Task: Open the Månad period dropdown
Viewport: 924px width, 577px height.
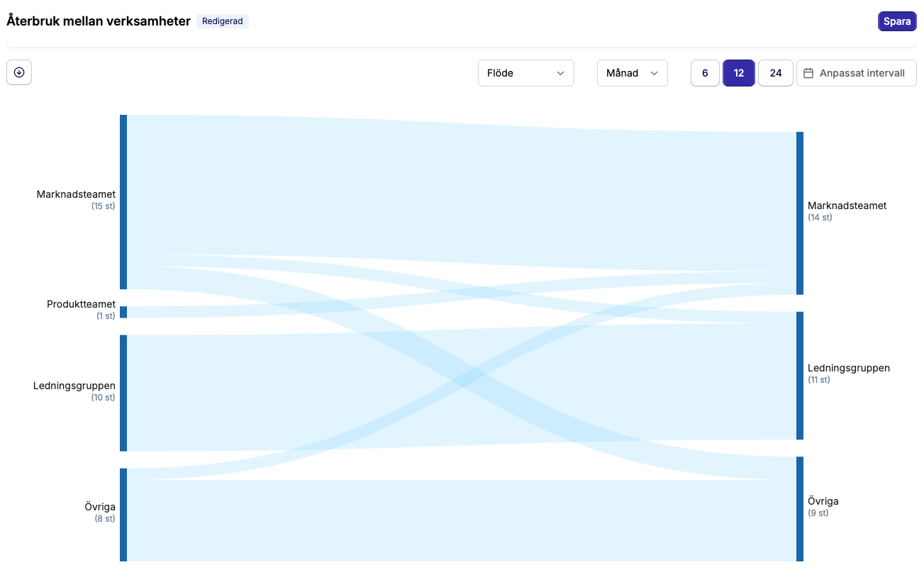Action: point(632,73)
